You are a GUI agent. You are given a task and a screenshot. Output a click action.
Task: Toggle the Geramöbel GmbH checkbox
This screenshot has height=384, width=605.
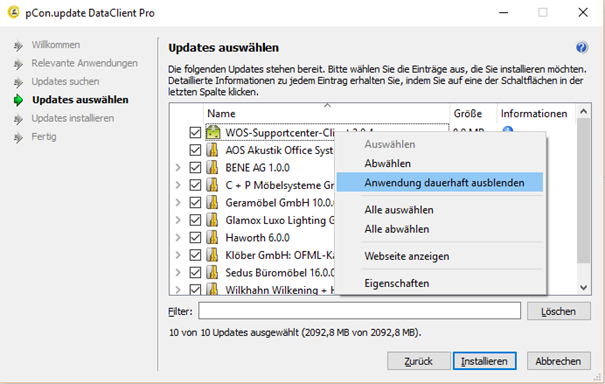coord(195,203)
